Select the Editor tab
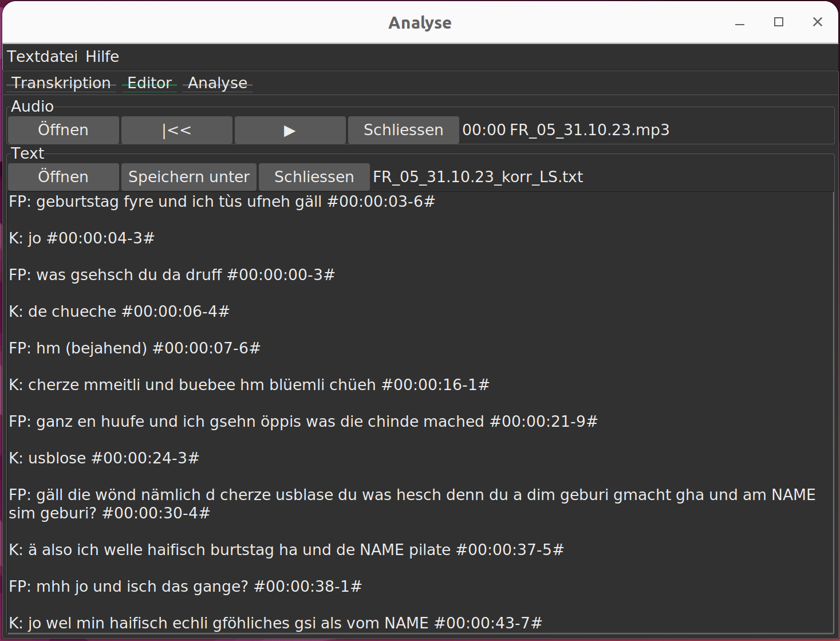Viewport: 840px width, 641px height. click(x=149, y=83)
